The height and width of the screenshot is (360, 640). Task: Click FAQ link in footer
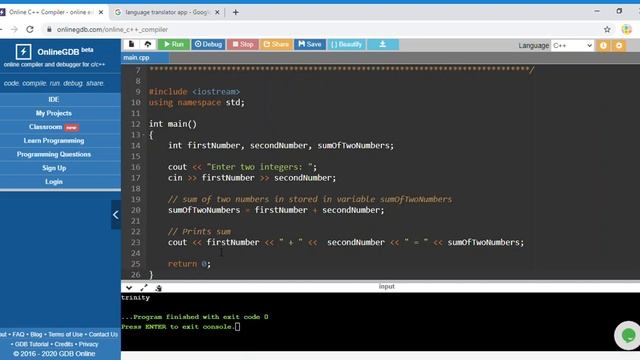pyautogui.click(x=18, y=334)
